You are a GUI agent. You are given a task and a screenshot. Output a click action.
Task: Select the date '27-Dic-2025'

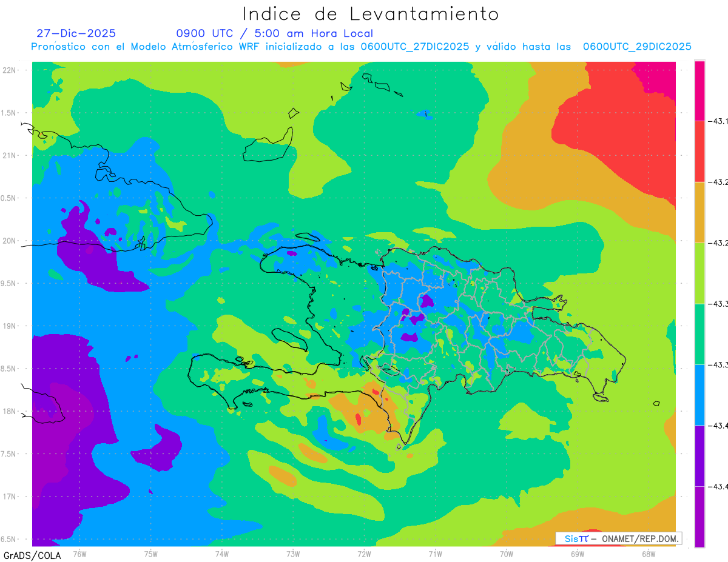[76, 33]
